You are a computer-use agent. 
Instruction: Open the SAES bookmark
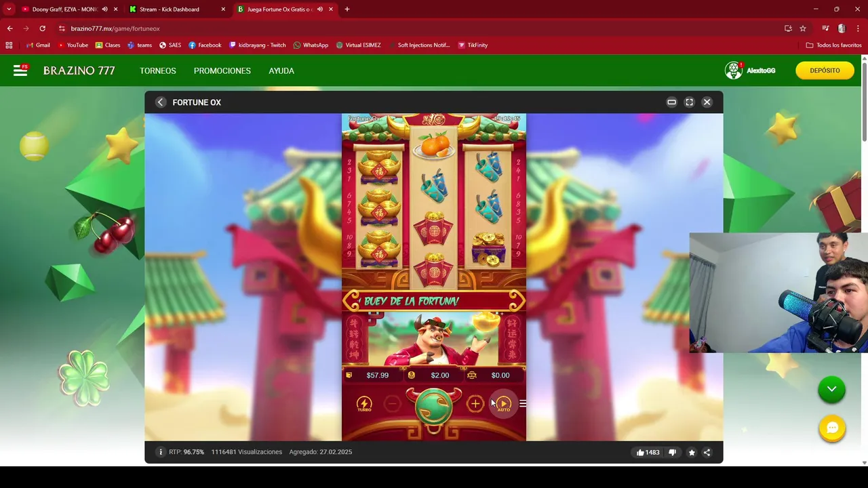tap(170, 45)
